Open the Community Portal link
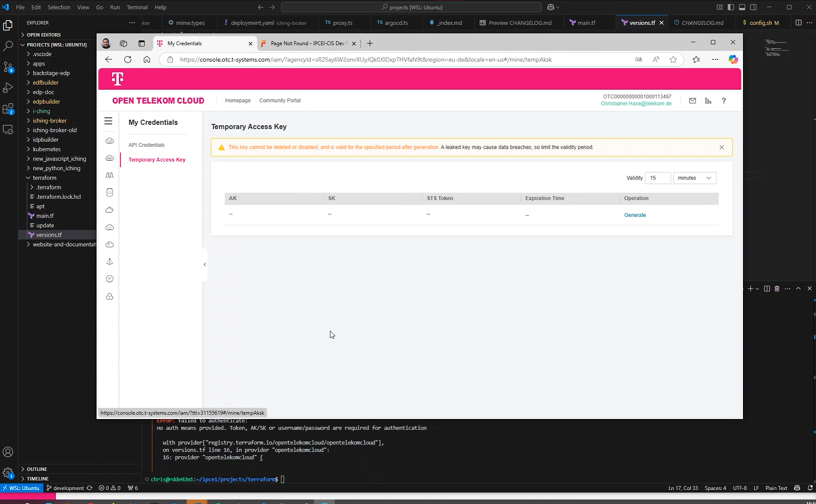 [x=280, y=100]
